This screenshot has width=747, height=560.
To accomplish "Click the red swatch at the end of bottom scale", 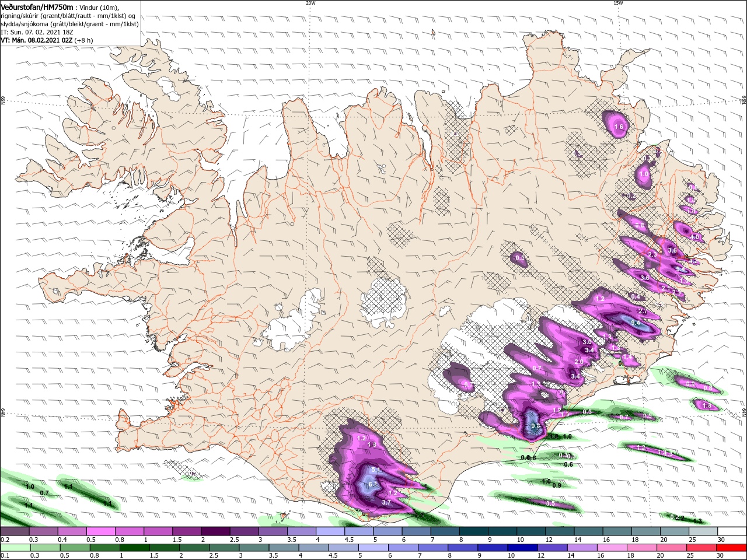I will (731, 548).
